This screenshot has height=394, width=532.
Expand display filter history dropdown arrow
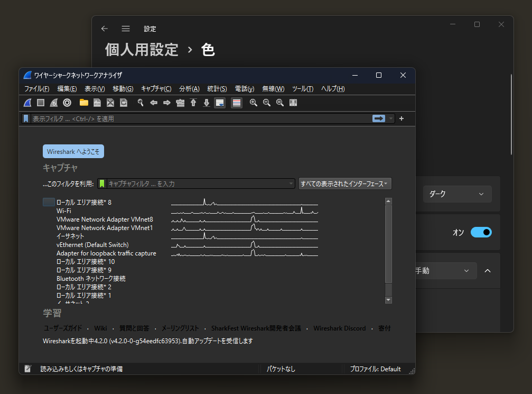[x=391, y=118]
